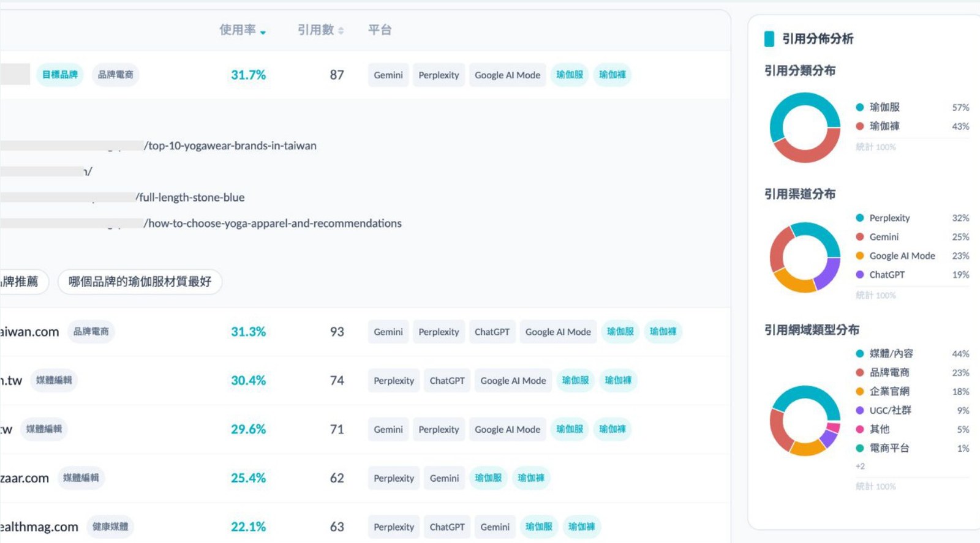This screenshot has height=543, width=980.
Task: Click the 引用分佈分析 panel title
Action: point(818,39)
